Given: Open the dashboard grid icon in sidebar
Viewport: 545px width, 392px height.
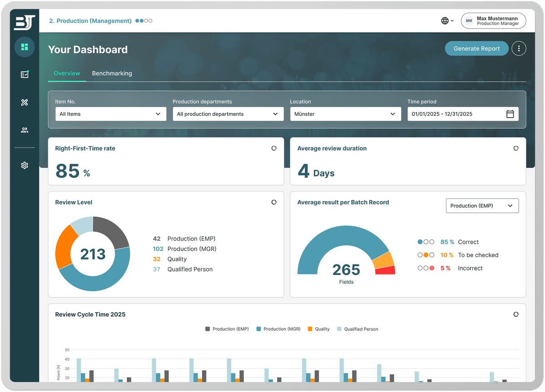Looking at the screenshot, I should click(x=25, y=47).
